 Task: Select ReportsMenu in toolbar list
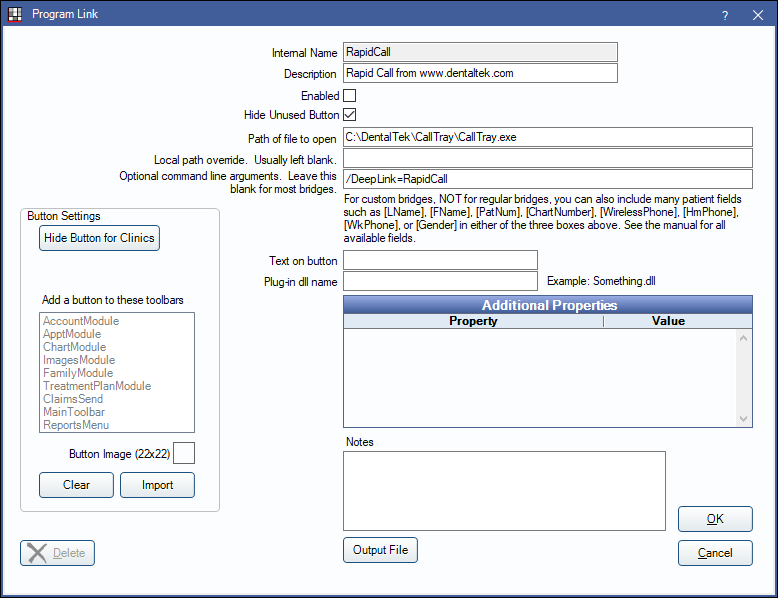[76, 425]
